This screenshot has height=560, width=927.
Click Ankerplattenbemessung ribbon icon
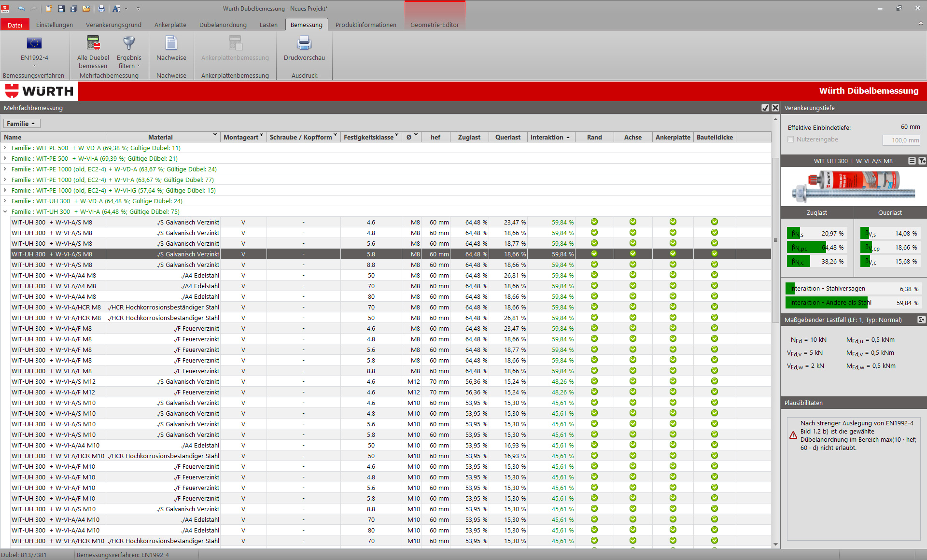tap(235, 43)
